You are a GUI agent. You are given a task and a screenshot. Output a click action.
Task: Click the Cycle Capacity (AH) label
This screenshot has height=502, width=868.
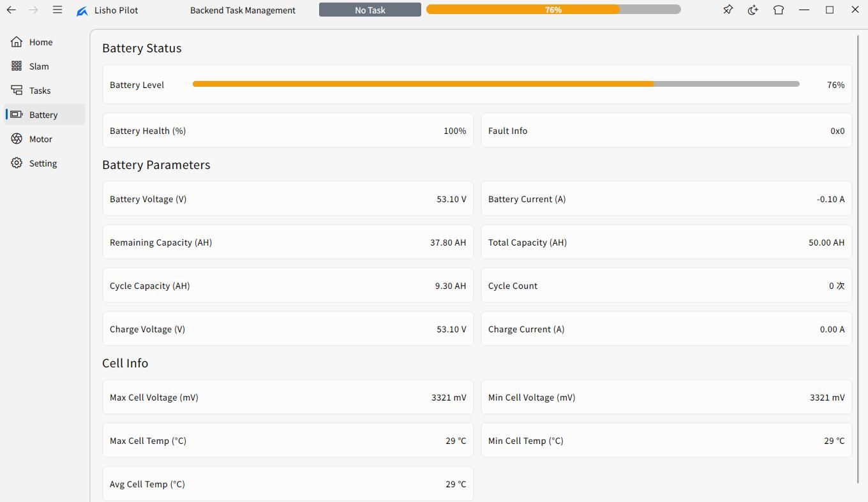pos(149,286)
